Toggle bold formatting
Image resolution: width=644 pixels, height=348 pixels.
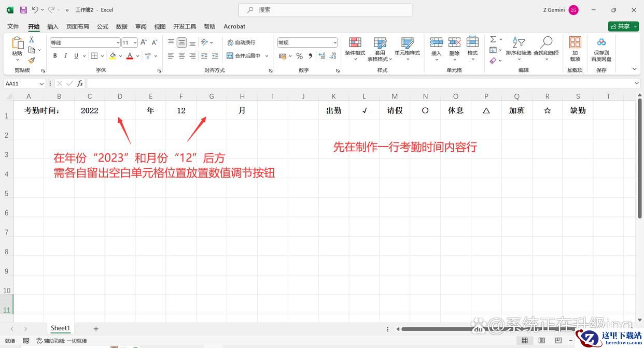click(x=55, y=56)
